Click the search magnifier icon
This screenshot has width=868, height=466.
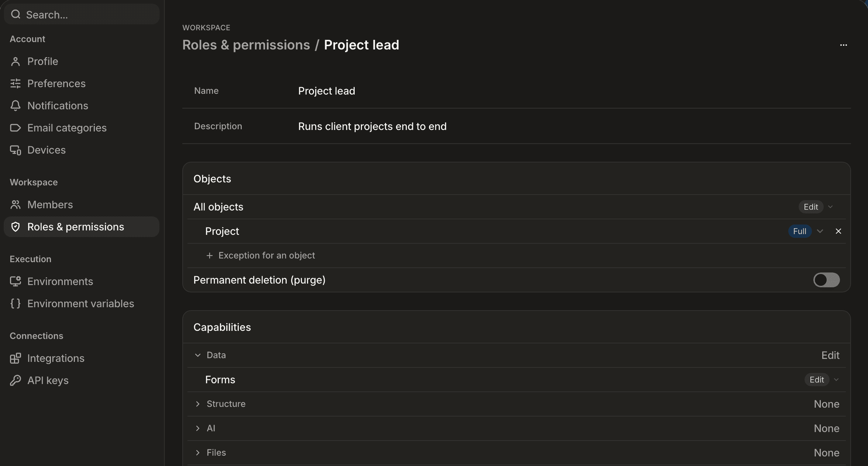coord(15,14)
